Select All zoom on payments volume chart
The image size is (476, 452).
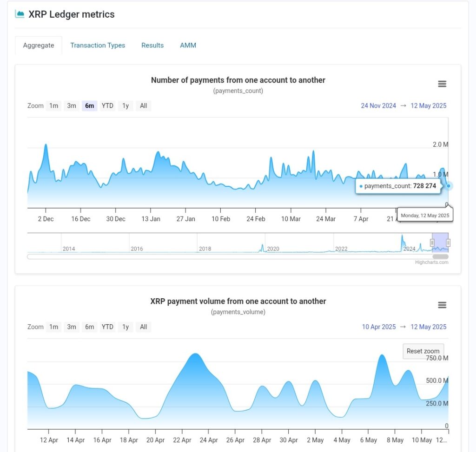(143, 327)
